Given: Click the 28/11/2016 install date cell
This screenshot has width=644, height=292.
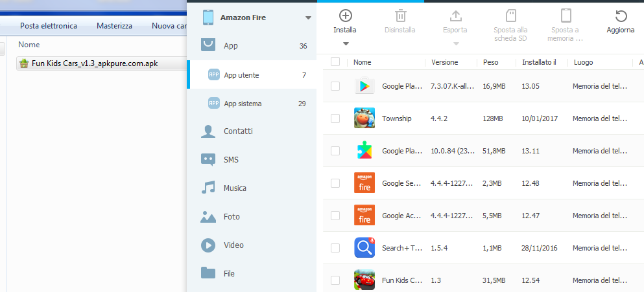Looking at the screenshot, I should click(540, 248).
